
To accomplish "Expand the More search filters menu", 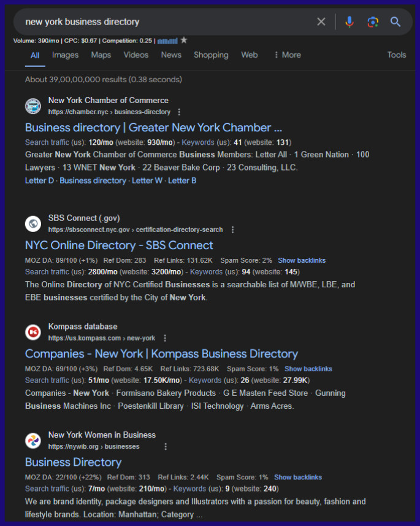I will click(288, 55).
